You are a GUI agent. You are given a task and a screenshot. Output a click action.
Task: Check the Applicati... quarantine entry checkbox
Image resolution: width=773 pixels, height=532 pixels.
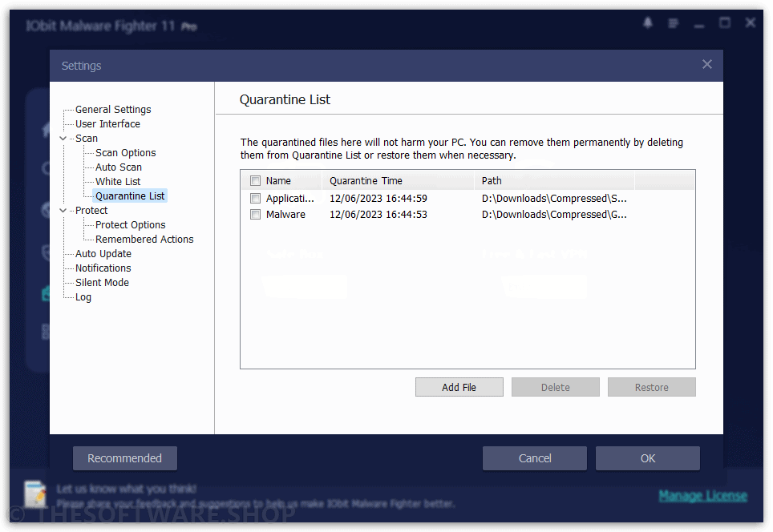[x=255, y=199]
